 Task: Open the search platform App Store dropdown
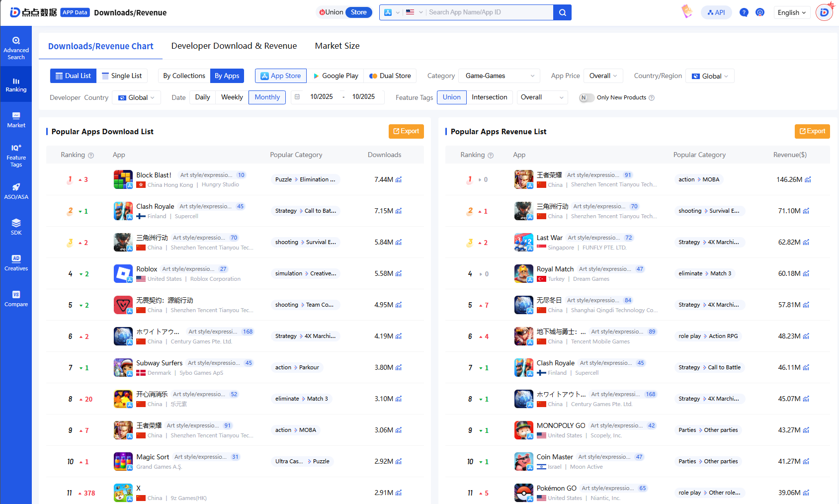392,12
